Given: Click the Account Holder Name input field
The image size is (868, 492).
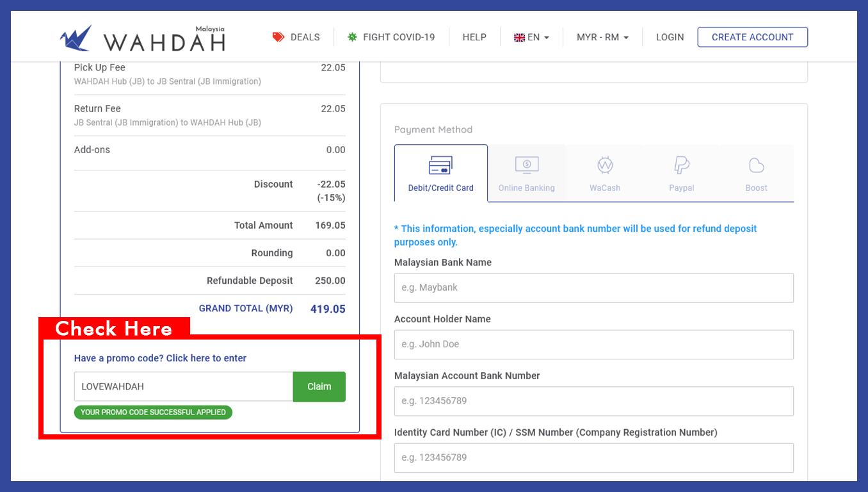Looking at the screenshot, I should [x=594, y=344].
